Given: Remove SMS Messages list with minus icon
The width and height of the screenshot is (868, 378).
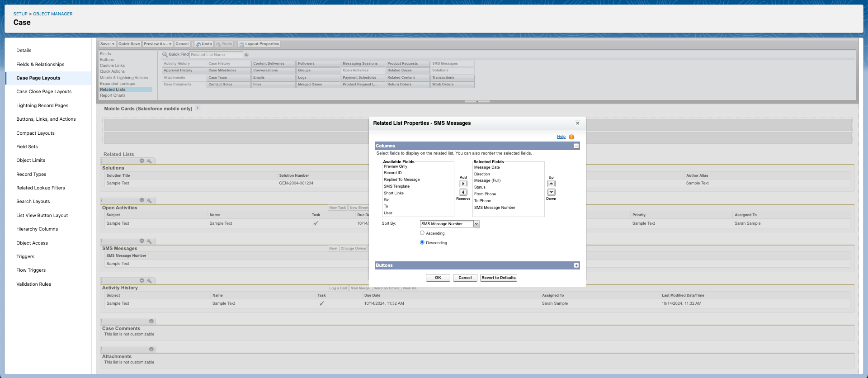Looking at the screenshot, I should click(142, 241).
